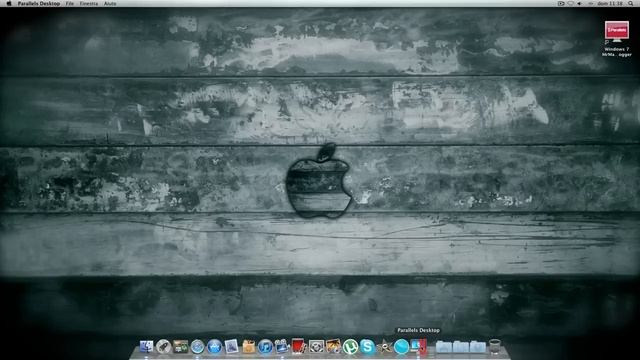The image size is (640, 360).
Task: Launch uTorrent from the Dock
Action: click(x=350, y=347)
